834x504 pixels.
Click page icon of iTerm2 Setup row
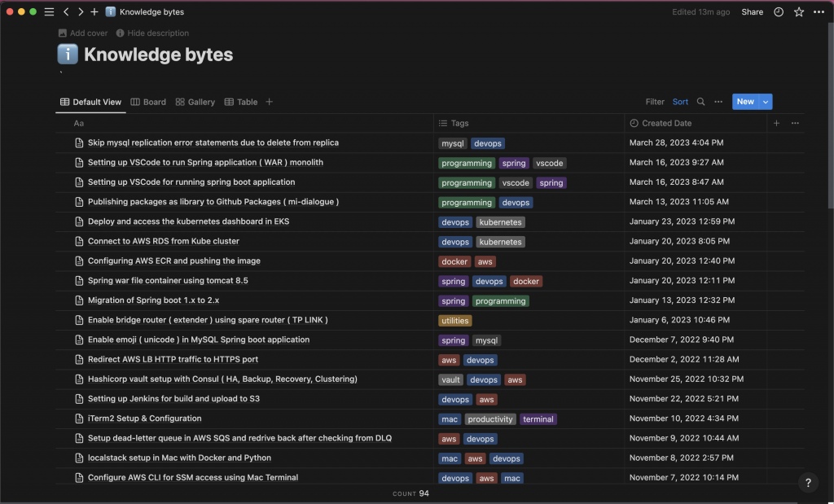[x=79, y=419]
